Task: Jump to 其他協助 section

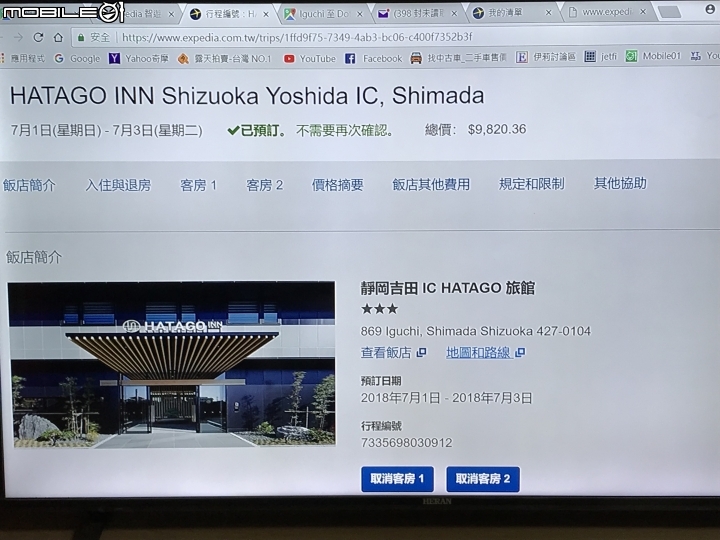Action: [x=620, y=183]
